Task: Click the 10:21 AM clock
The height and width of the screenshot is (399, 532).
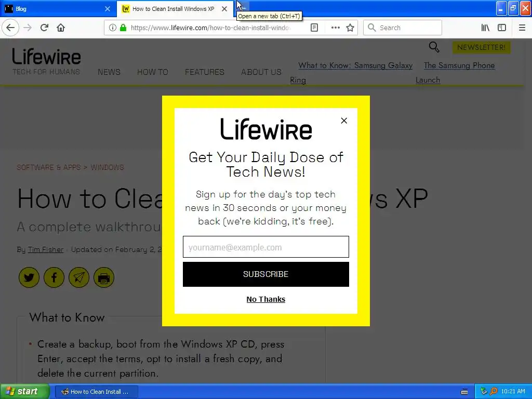Action: point(513,392)
